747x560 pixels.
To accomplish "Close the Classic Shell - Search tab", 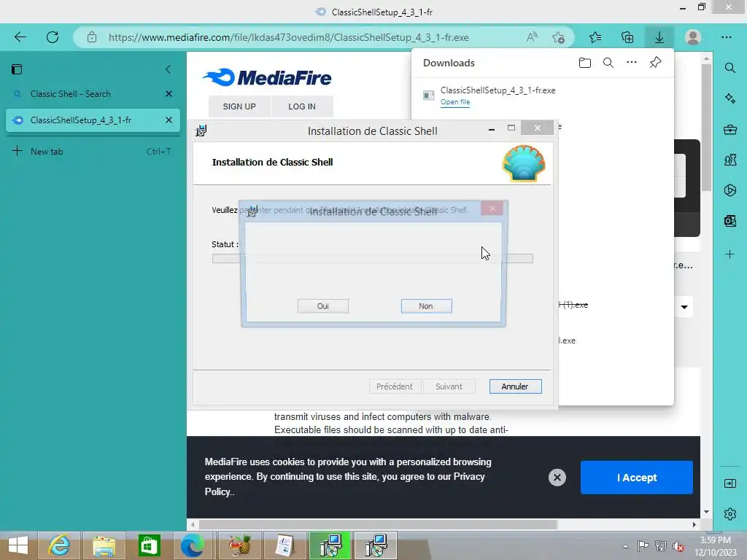I will coord(169,94).
